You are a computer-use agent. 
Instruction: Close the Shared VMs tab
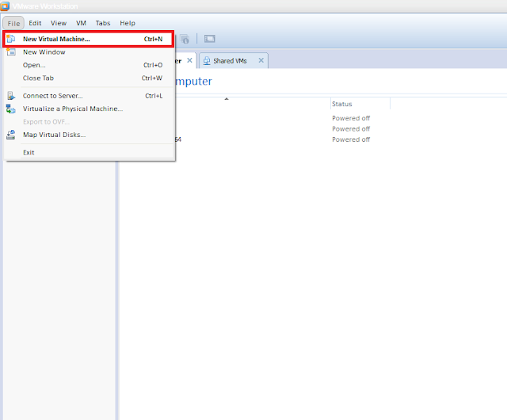(261, 60)
